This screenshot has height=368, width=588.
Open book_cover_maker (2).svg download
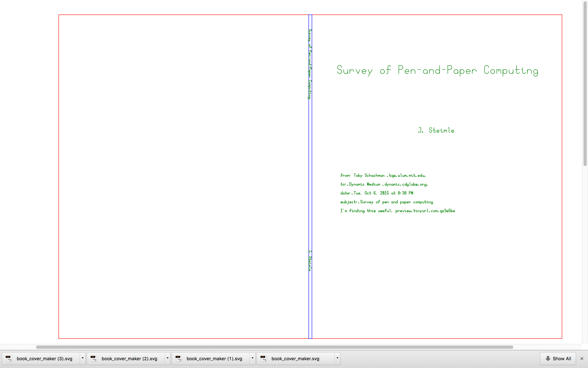coord(126,359)
